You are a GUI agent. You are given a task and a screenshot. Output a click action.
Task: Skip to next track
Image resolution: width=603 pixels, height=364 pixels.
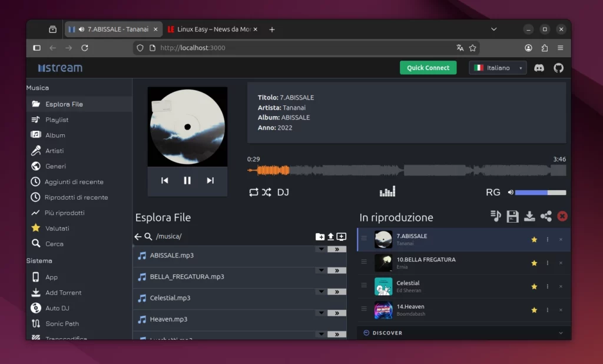click(x=210, y=180)
